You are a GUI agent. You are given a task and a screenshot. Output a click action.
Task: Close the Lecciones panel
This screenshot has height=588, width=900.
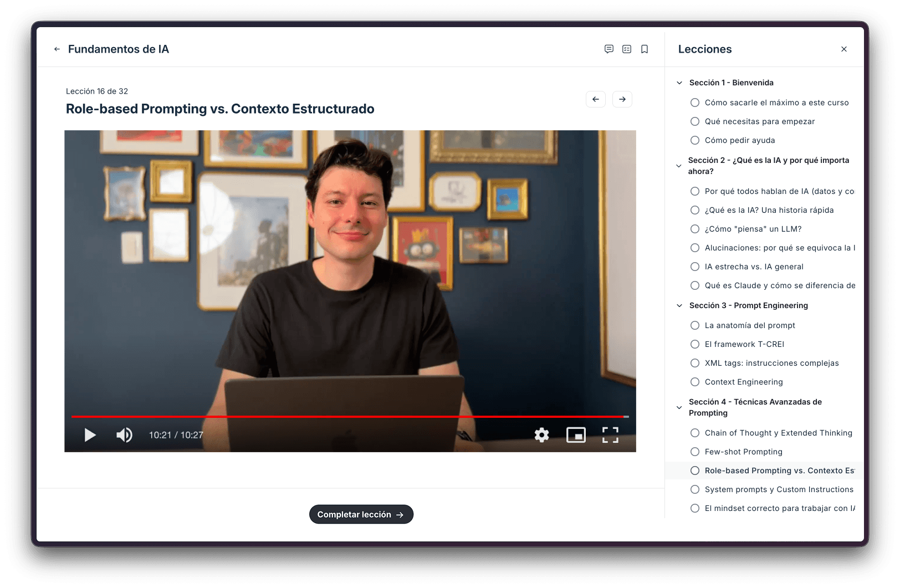pyautogui.click(x=844, y=49)
